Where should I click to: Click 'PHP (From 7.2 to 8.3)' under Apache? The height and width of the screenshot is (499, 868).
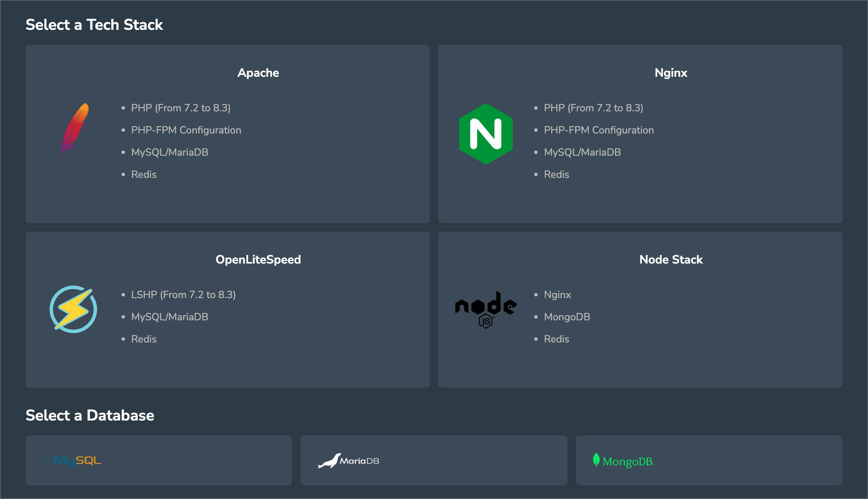tap(181, 108)
